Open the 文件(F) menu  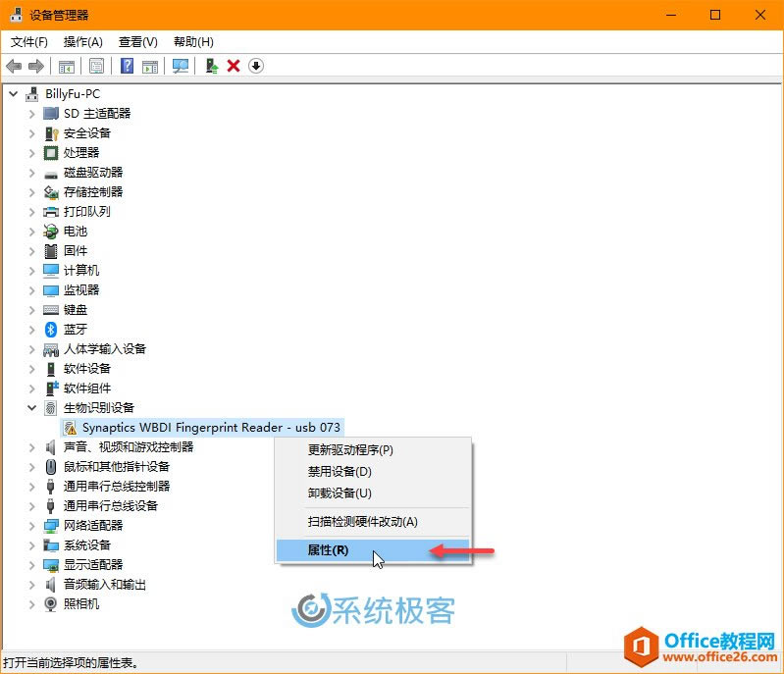pos(29,42)
